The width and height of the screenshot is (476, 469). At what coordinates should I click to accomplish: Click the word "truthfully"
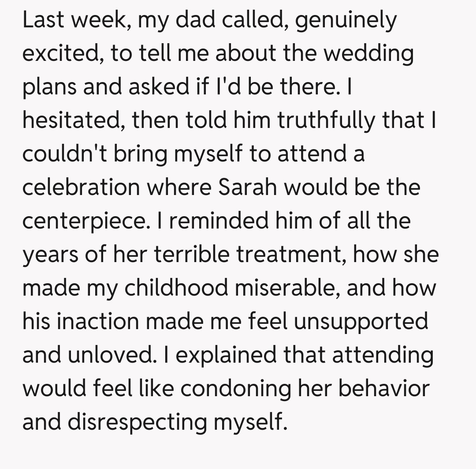point(343,121)
